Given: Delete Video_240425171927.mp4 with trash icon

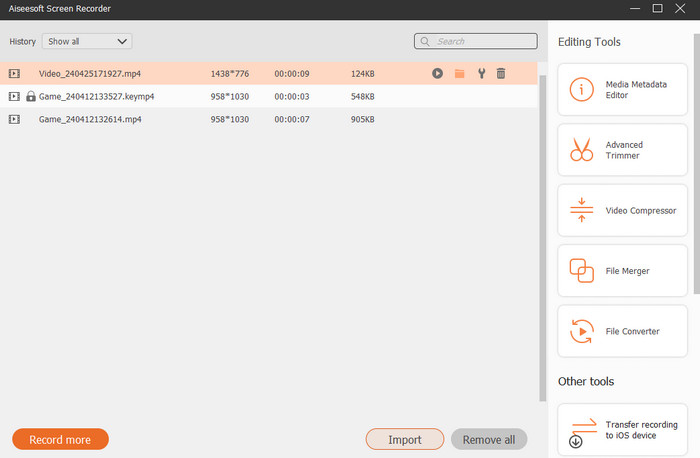Looking at the screenshot, I should pos(501,73).
